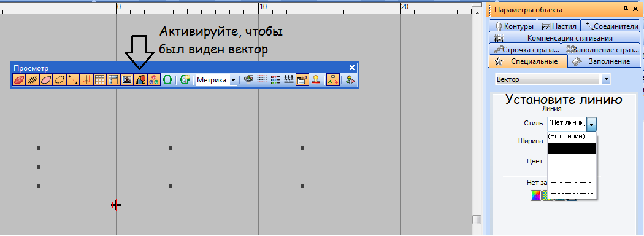
Task: Expand the Вектор type combo box
Action: [x=606, y=79]
